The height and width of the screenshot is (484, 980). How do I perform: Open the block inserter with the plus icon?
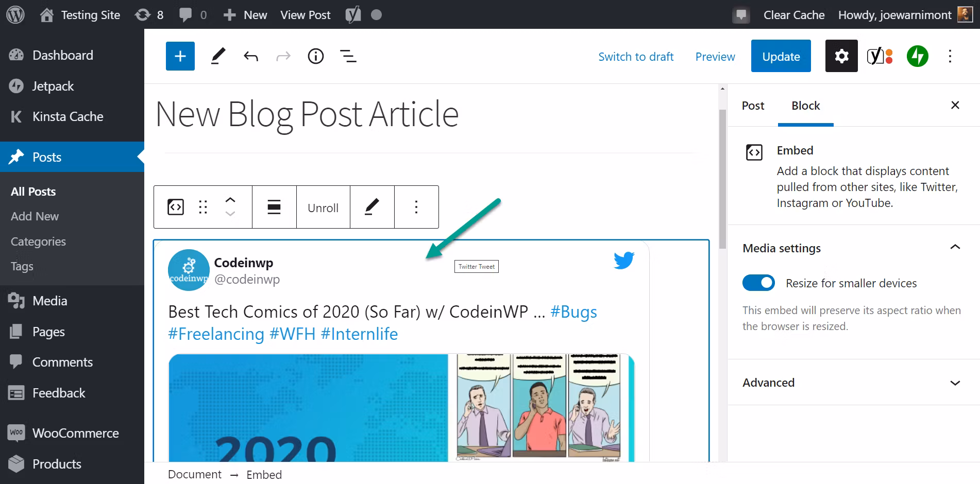click(x=180, y=56)
